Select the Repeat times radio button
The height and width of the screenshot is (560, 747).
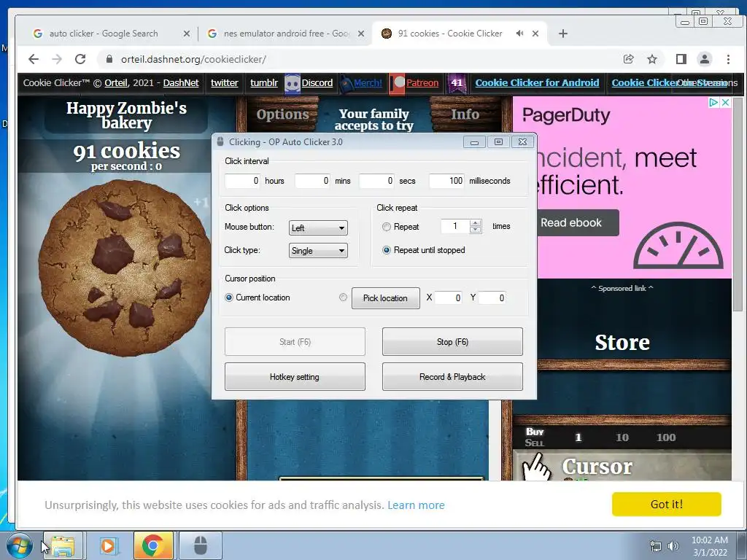point(387,227)
